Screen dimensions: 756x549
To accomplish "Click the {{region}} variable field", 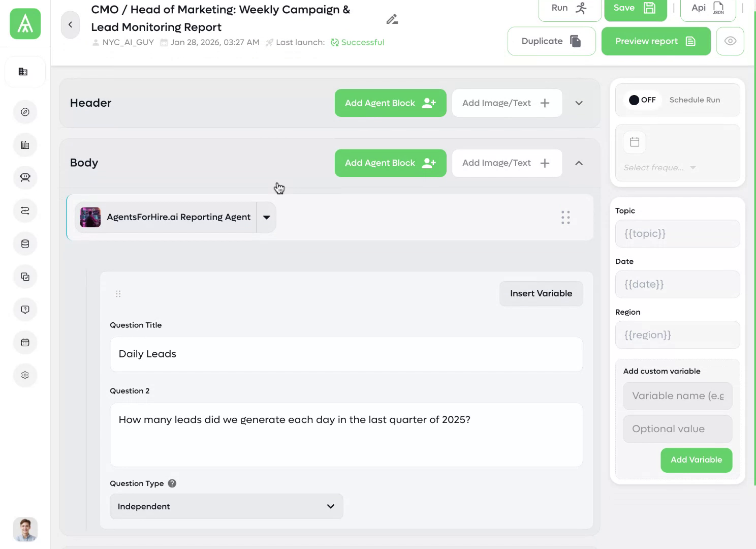I will [677, 335].
